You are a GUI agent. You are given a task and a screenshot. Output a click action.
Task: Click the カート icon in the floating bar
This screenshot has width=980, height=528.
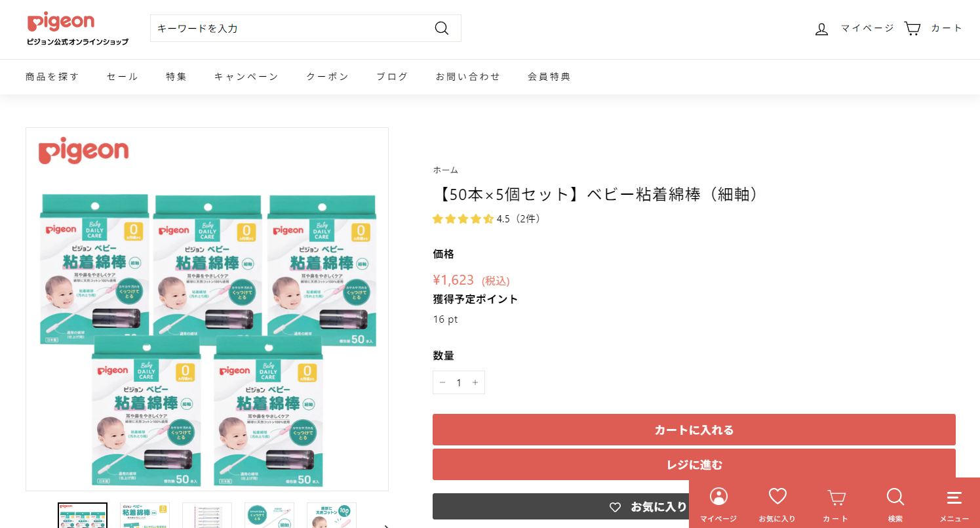point(835,502)
